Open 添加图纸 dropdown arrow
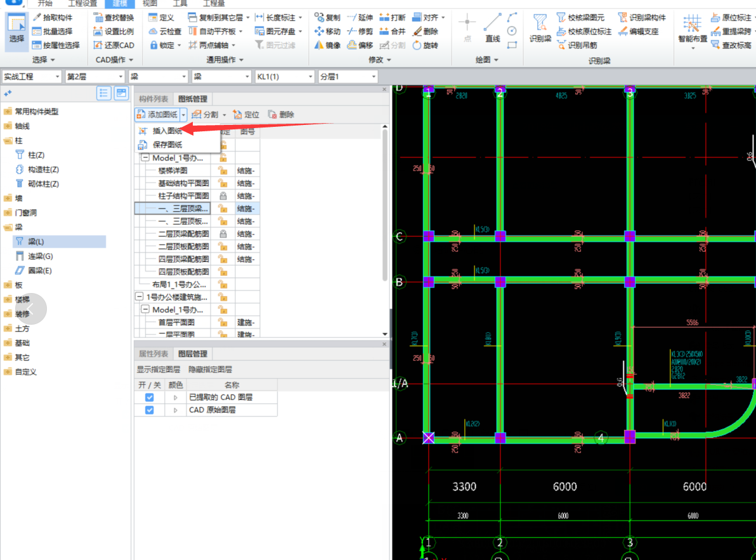 184,115
